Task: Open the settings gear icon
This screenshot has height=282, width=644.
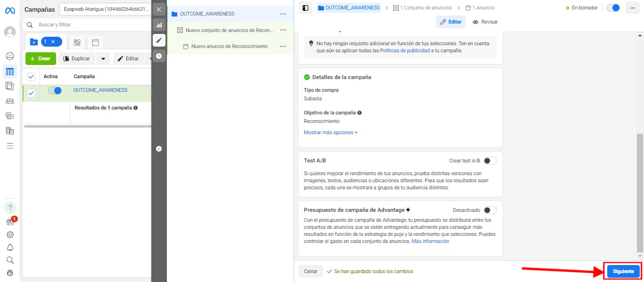Action: [x=10, y=234]
